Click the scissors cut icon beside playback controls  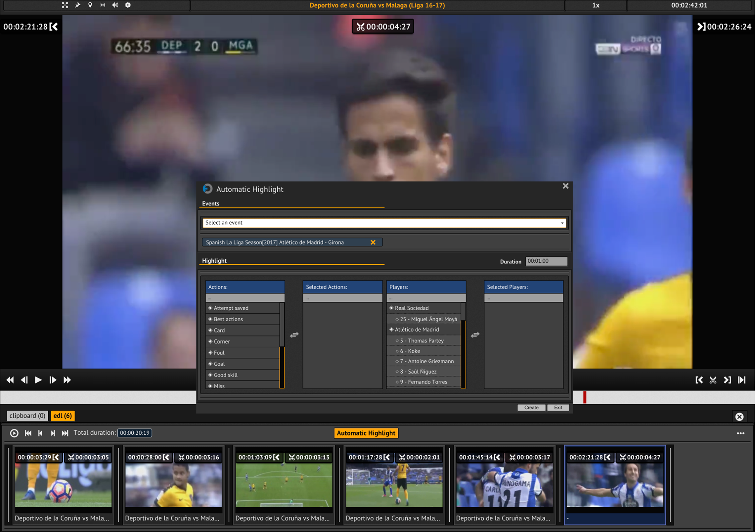(x=713, y=380)
